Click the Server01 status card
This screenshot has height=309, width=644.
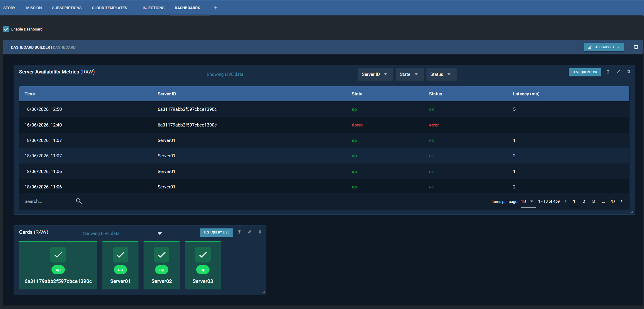[x=120, y=265]
